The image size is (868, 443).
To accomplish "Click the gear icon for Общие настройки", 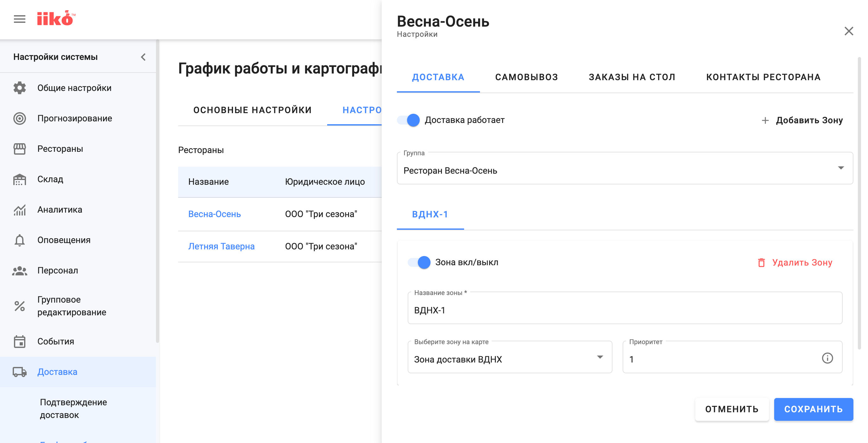I will [x=20, y=88].
